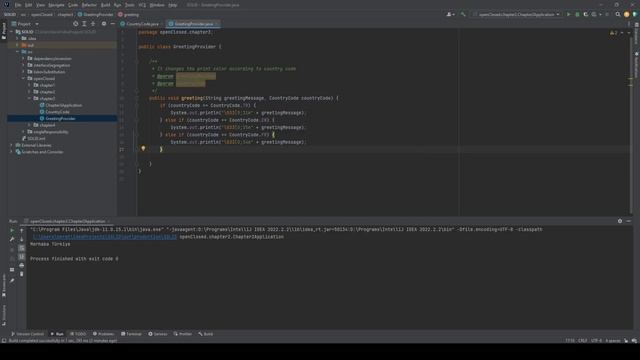This screenshot has height=360, width=640.
Task: Open Problems tool window
Action: tap(104, 334)
